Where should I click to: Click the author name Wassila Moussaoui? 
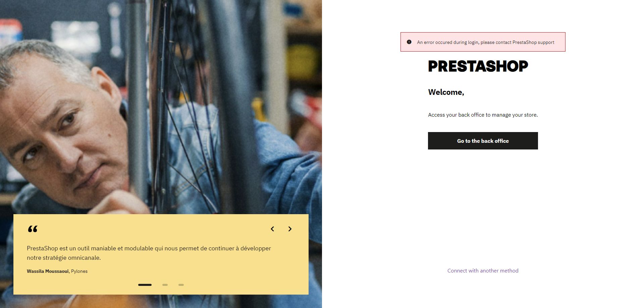pyautogui.click(x=48, y=271)
